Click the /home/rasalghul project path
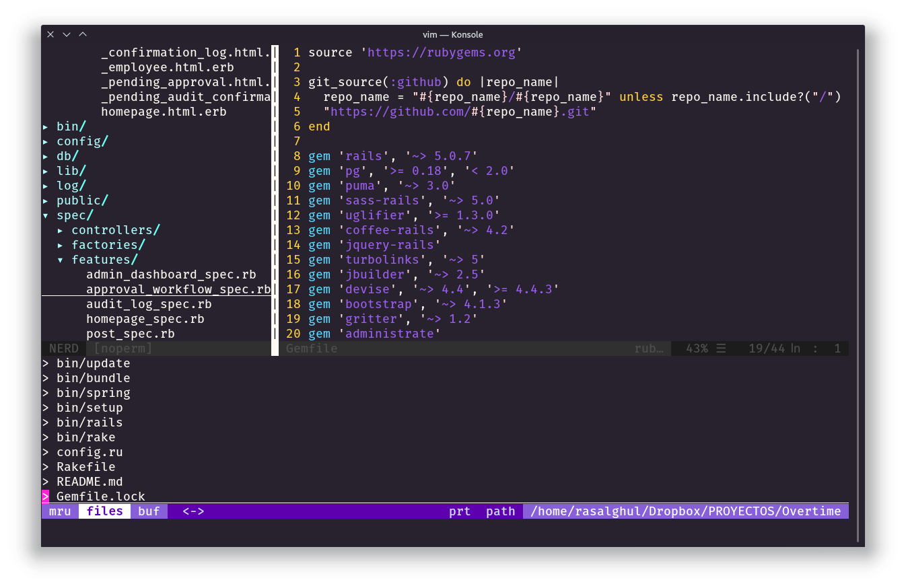Viewport: 906px width, 588px height. (685, 511)
